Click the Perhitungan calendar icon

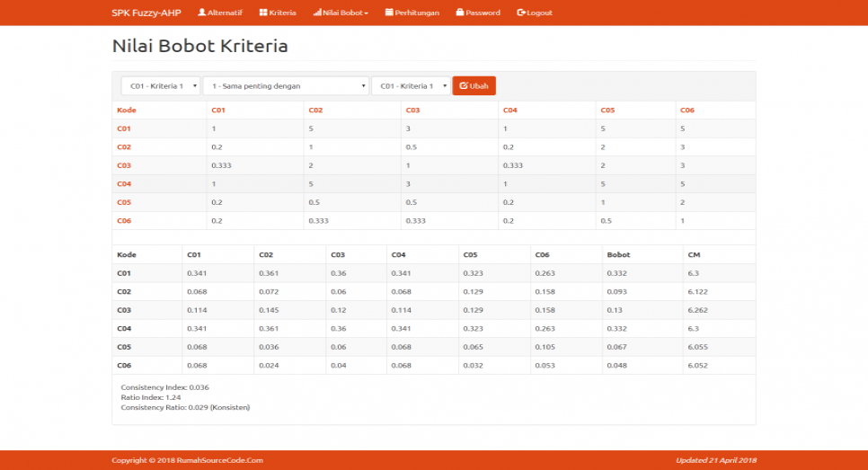pyautogui.click(x=389, y=13)
